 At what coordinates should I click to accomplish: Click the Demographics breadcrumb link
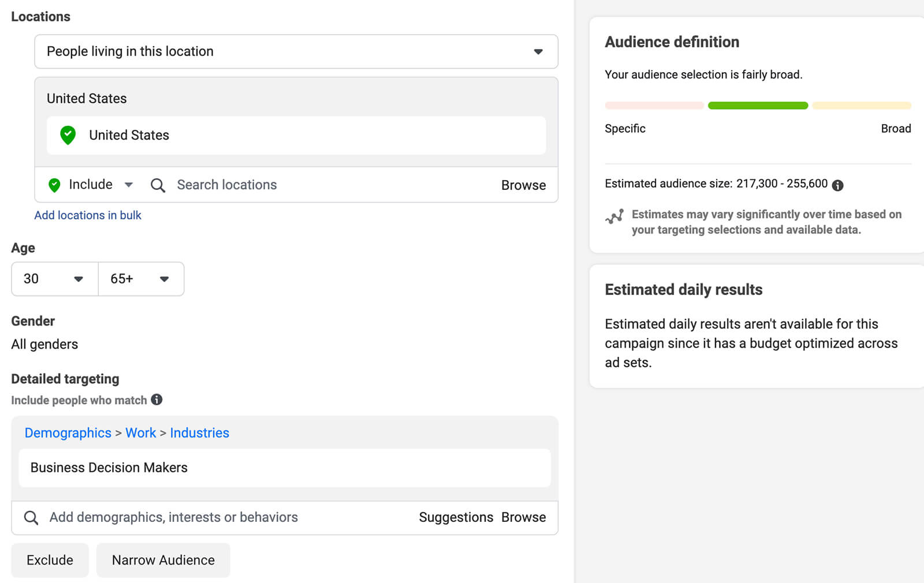point(68,433)
